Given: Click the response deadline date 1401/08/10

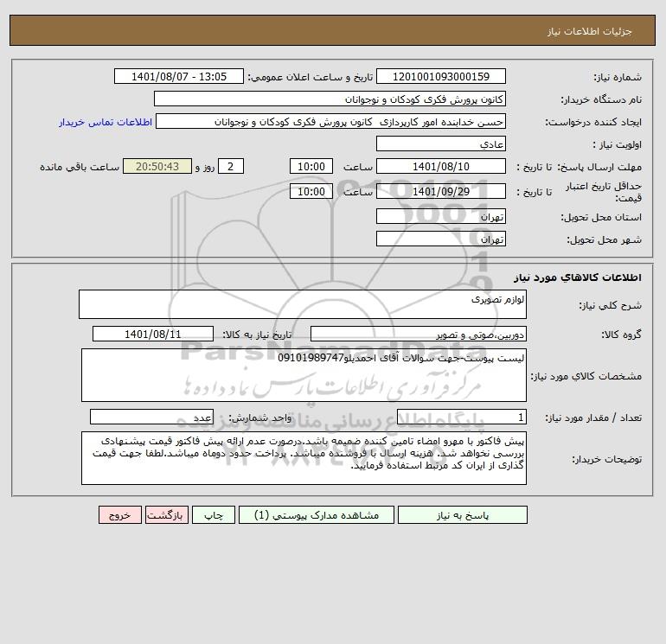Looking at the screenshot, I should tap(441, 167).
